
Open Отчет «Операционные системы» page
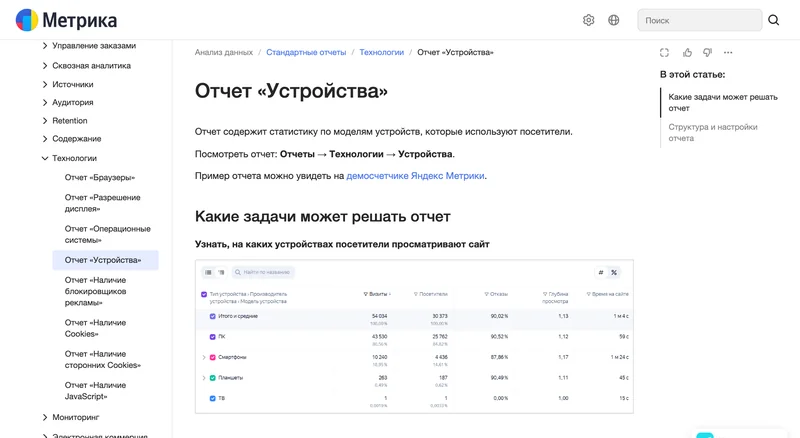108,234
